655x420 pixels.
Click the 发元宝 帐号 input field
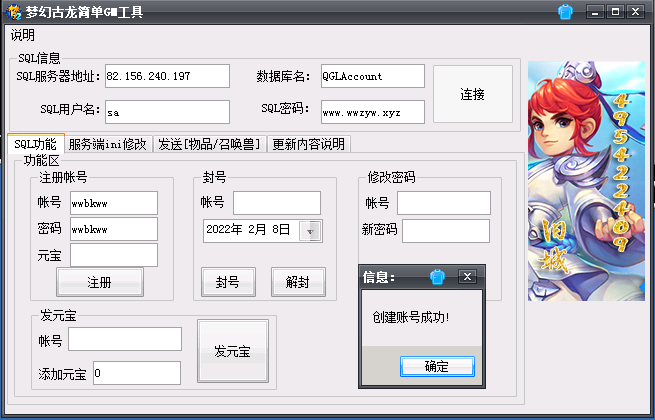[125, 339]
